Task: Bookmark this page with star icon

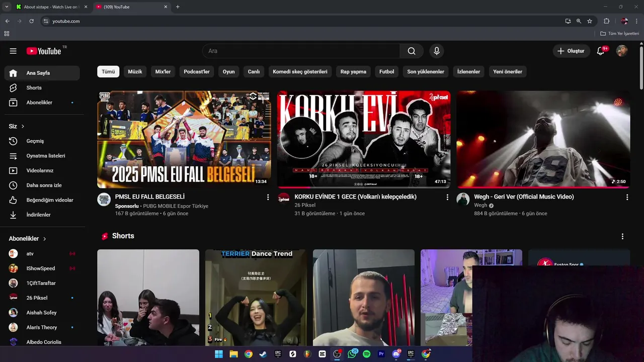Action: tap(590, 21)
